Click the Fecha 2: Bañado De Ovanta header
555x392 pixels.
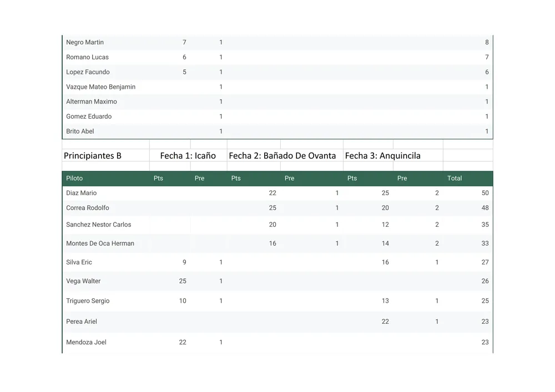tap(282, 156)
